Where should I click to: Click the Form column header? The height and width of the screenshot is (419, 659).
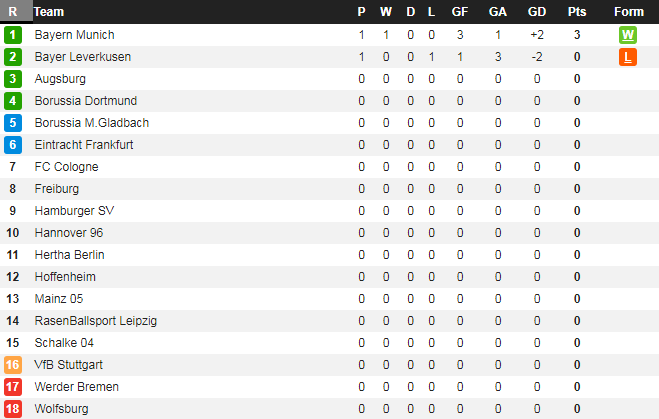coord(629,12)
